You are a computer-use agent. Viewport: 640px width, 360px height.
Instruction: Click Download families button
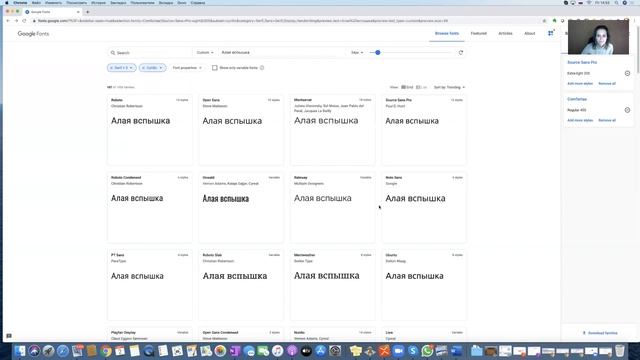(x=600, y=333)
